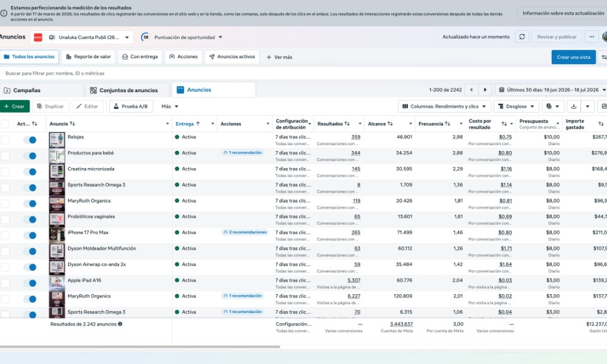Click the refresh data icon
Image resolution: width=607 pixels, height=364 pixels.
click(x=522, y=37)
